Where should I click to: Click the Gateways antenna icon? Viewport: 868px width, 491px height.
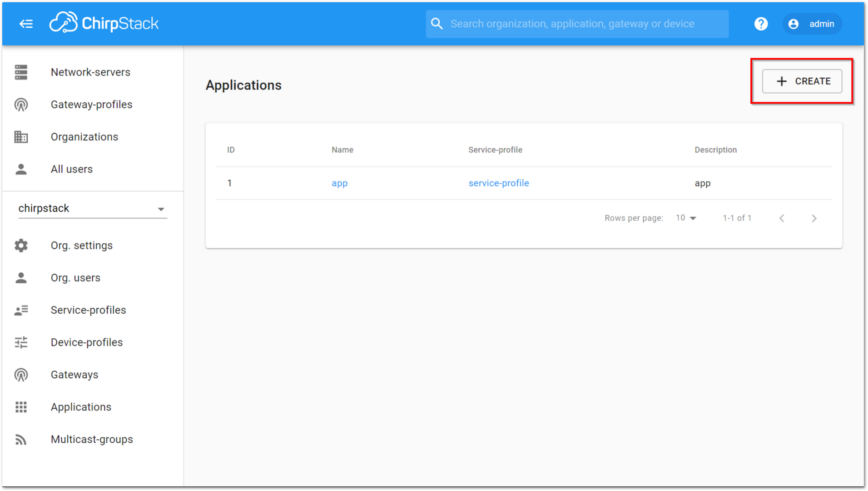pyautogui.click(x=21, y=375)
